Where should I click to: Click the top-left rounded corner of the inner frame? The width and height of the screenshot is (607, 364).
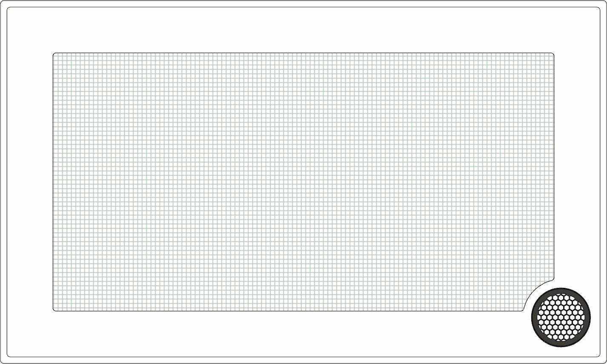pyautogui.click(x=9, y=9)
